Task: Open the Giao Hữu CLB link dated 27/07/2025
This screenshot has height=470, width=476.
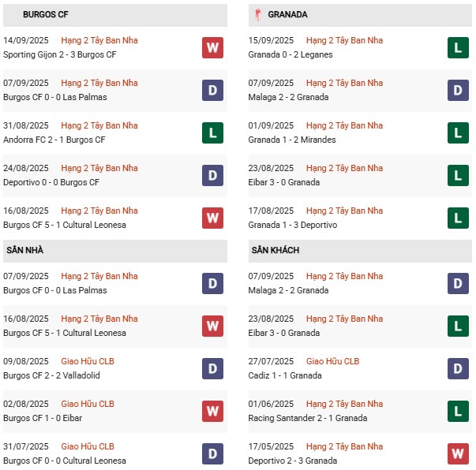Action: click(x=332, y=361)
